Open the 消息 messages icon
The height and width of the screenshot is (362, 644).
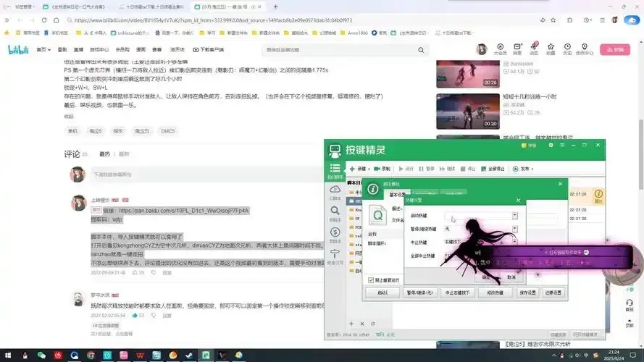pos(517,49)
